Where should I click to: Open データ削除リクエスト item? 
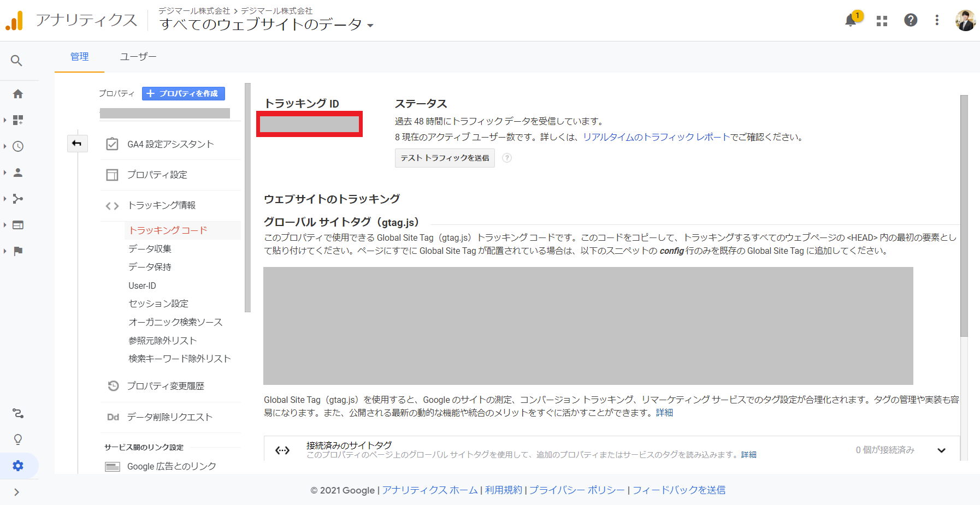click(x=170, y=417)
